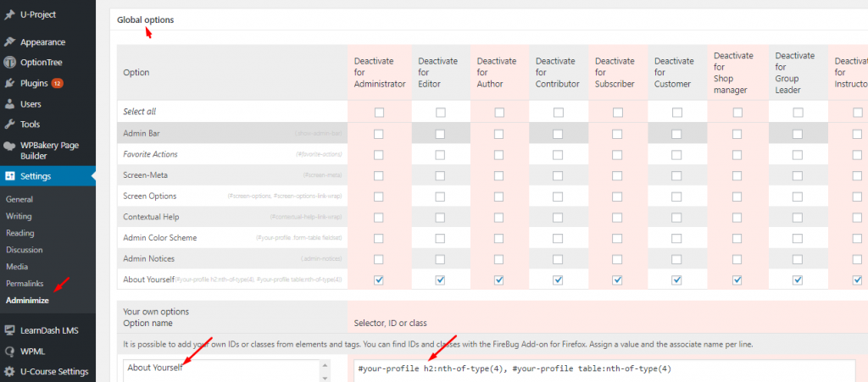Click the Plugins plug icon

tap(9, 84)
